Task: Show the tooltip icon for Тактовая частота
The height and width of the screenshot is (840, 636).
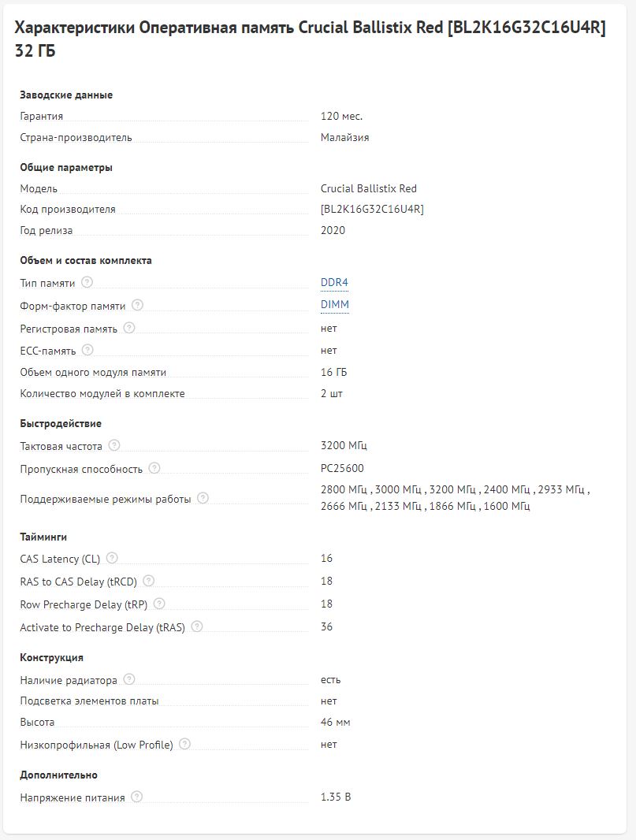Action: click(114, 445)
